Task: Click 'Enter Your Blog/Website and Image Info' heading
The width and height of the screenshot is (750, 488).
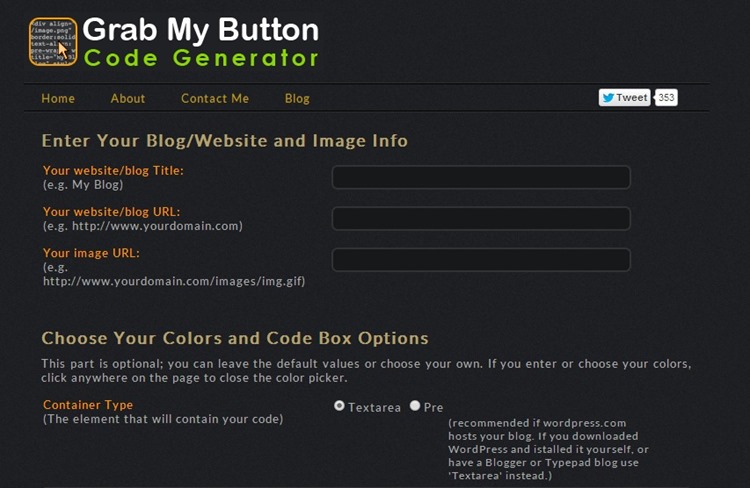Action: coord(225,141)
